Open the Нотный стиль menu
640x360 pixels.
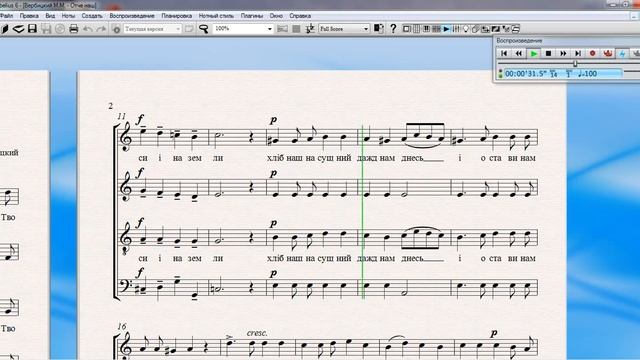point(216,16)
